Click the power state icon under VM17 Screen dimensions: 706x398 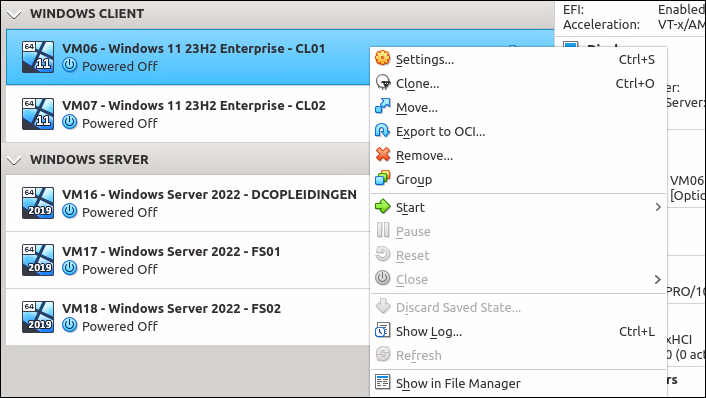(69, 268)
